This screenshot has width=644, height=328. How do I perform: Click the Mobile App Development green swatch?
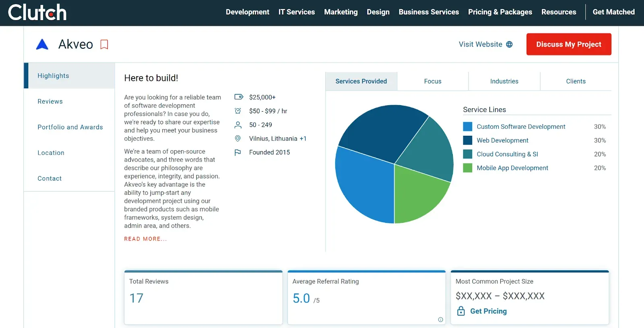468,168
